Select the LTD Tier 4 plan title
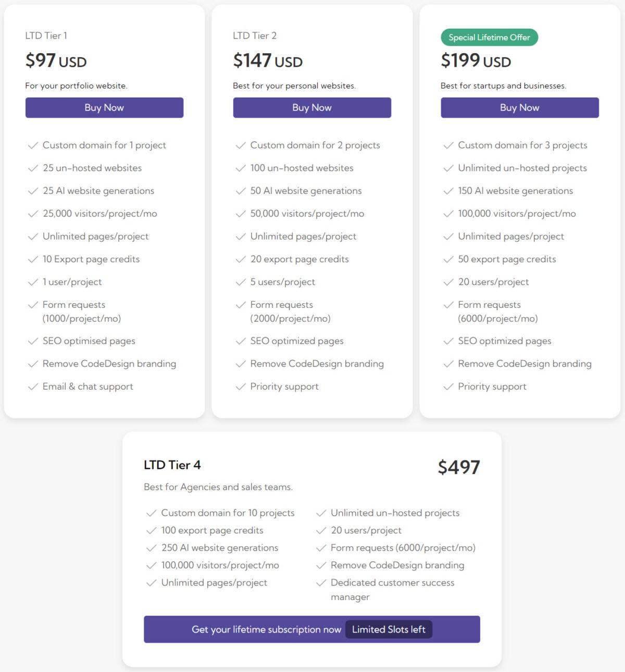This screenshot has height=672, width=625. 172,465
